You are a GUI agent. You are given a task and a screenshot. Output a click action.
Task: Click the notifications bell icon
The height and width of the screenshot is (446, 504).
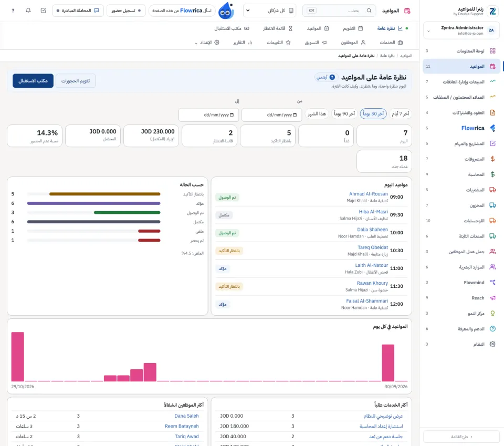[28, 11]
